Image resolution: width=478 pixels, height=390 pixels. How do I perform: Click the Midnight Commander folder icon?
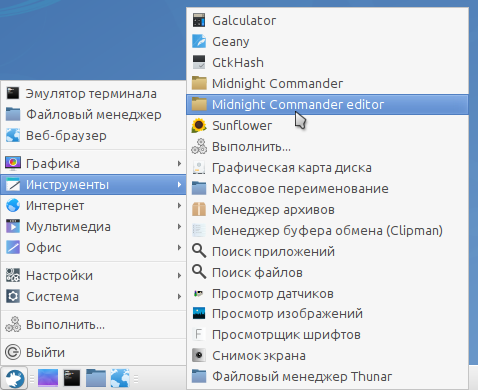(x=199, y=83)
